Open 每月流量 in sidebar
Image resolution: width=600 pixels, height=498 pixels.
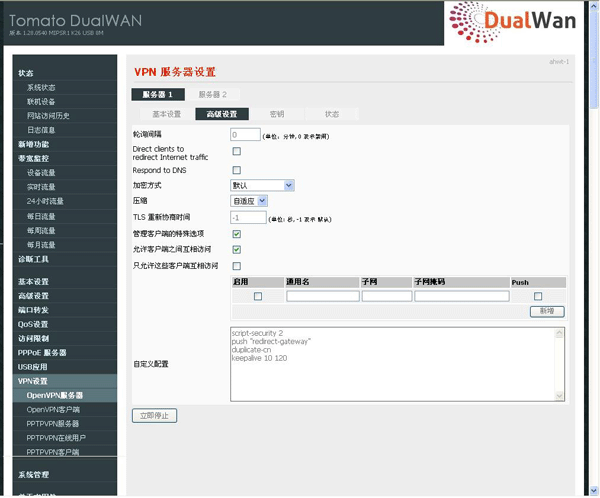coord(41,245)
